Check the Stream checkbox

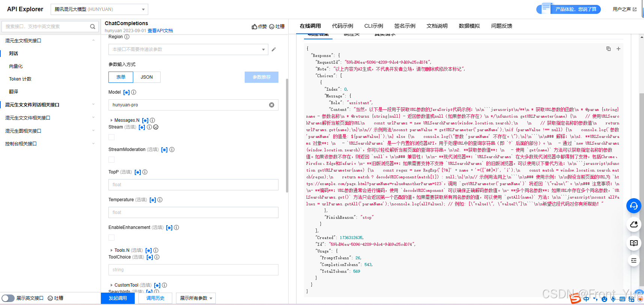pos(111,137)
